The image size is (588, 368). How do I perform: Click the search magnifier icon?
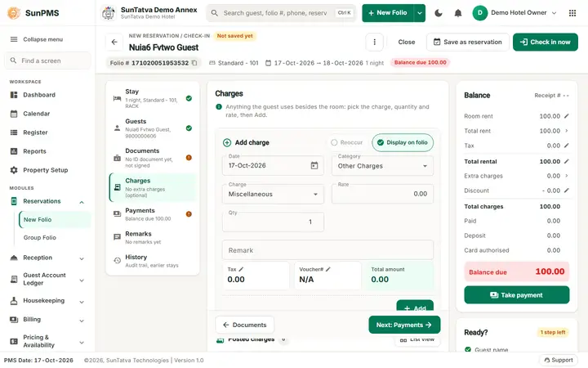coord(214,13)
